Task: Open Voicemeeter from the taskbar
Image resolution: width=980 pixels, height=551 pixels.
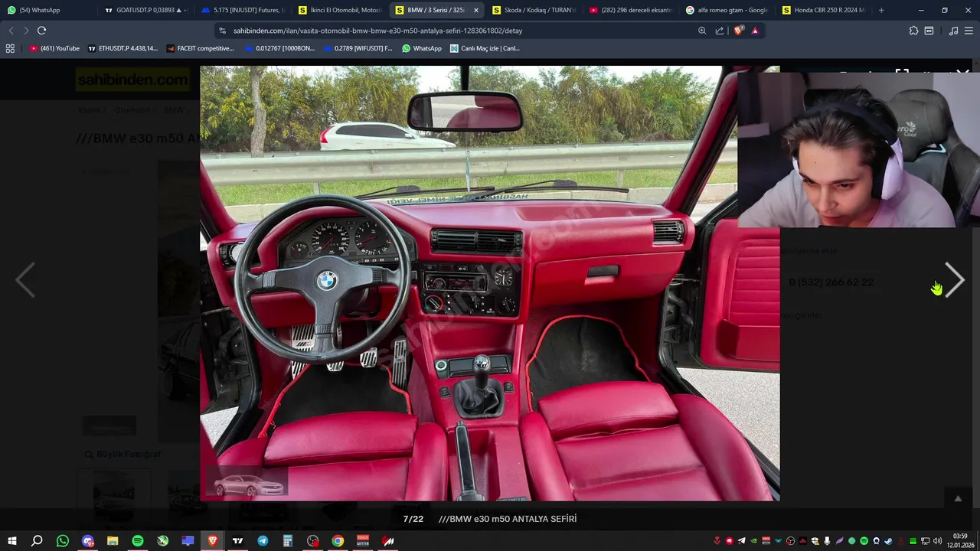Action: pyautogui.click(x=363, y=541)
